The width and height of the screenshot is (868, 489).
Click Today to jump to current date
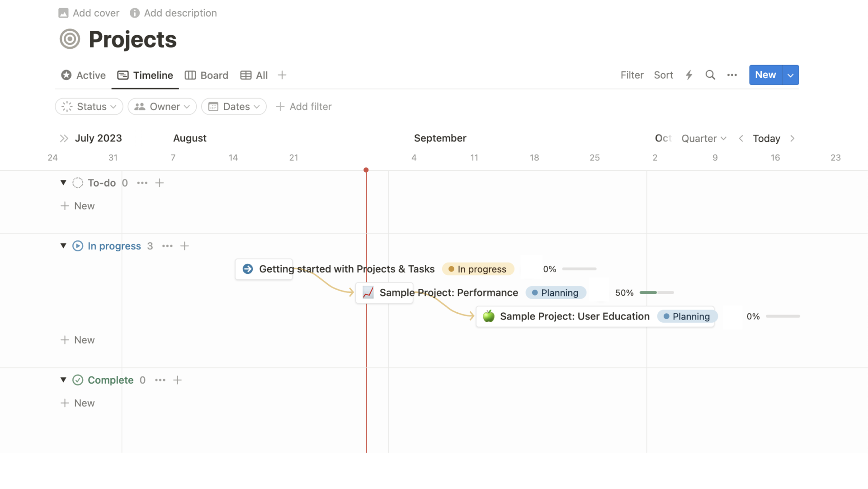pos(766,138)
